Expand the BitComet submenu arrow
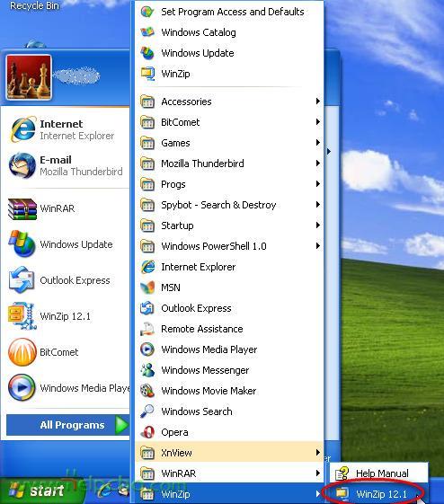 click(x=318, y=122)
